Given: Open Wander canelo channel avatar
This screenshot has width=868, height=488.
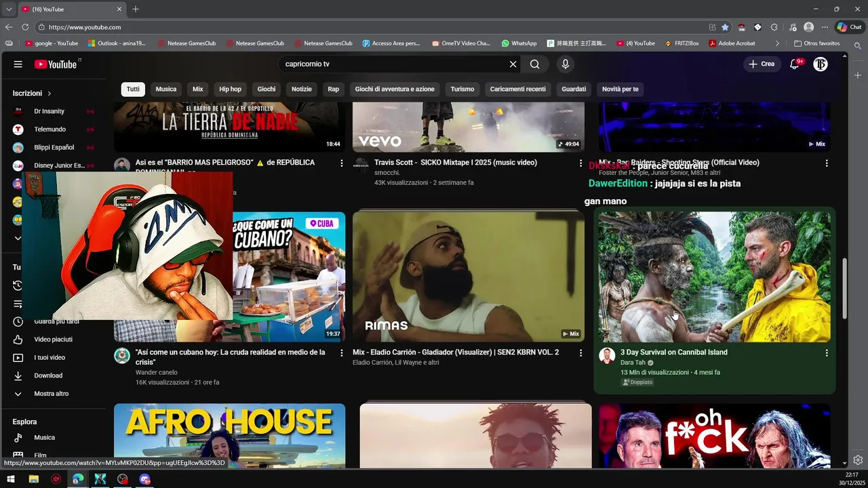Looking at the screenshot, I should point(122,357).
